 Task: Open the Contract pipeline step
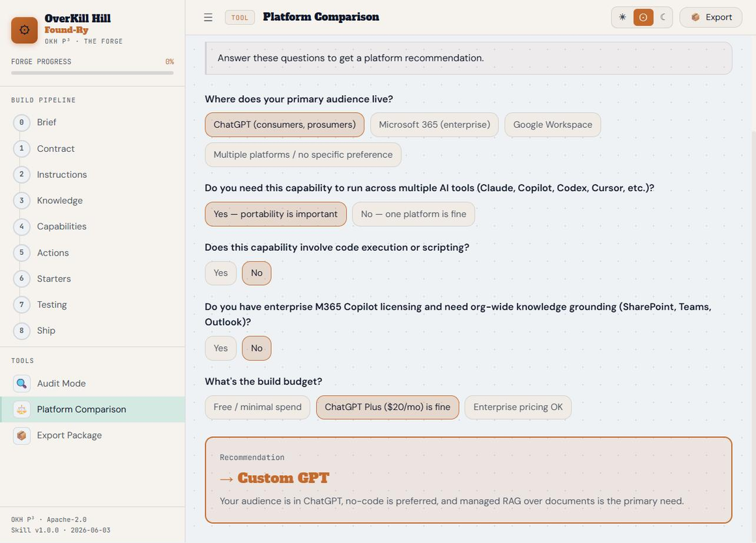coord(92,149)
